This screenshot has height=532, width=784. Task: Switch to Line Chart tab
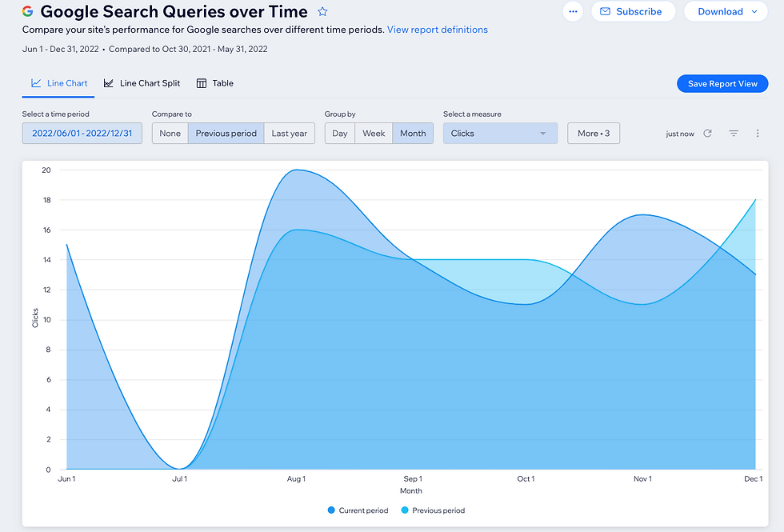58,83
